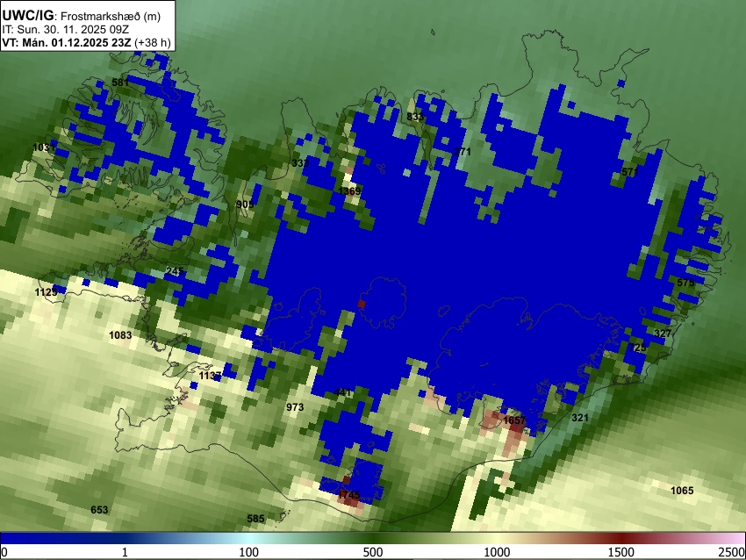Click the map value 333
This screenshot has width=746, height=560.
pos(300,163)
